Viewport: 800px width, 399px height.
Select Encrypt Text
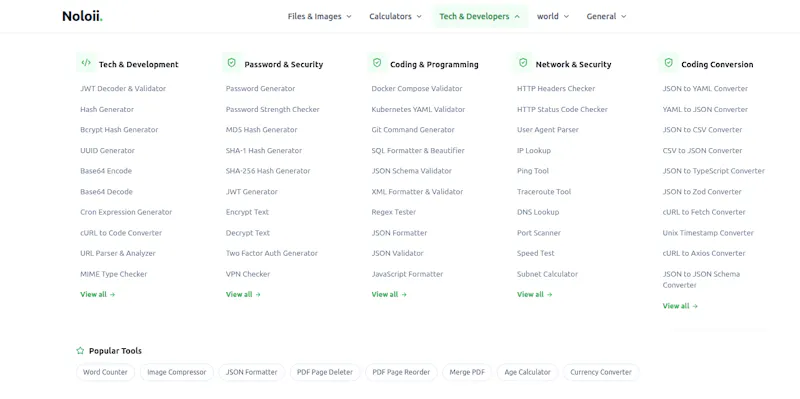tap(247, 212)
